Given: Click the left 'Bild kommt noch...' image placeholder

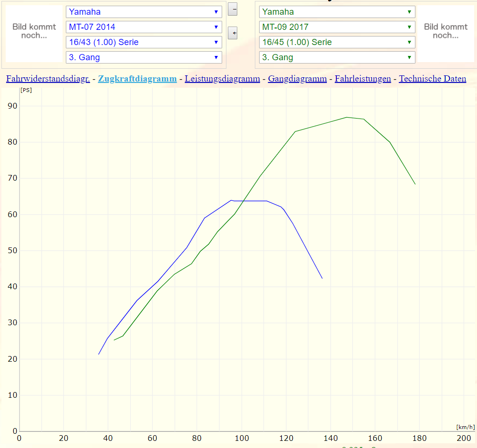Looking at the screenshot, I should pos(34,31).
